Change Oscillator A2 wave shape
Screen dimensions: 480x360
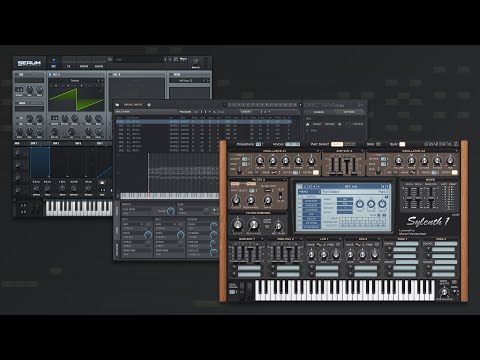(412, 172)
